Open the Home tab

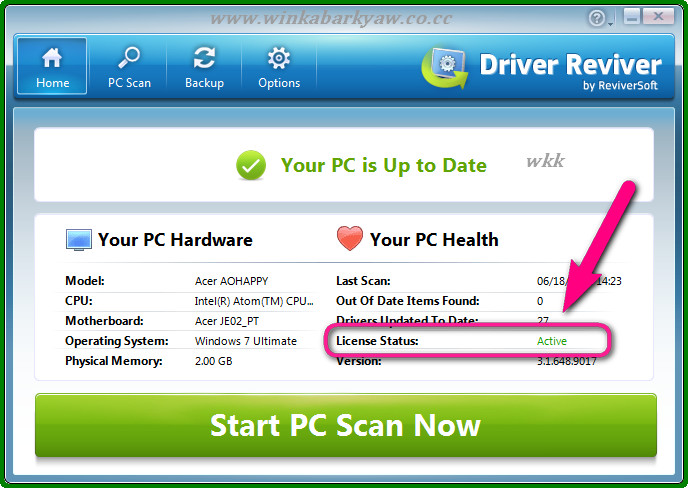pos(52,66)
